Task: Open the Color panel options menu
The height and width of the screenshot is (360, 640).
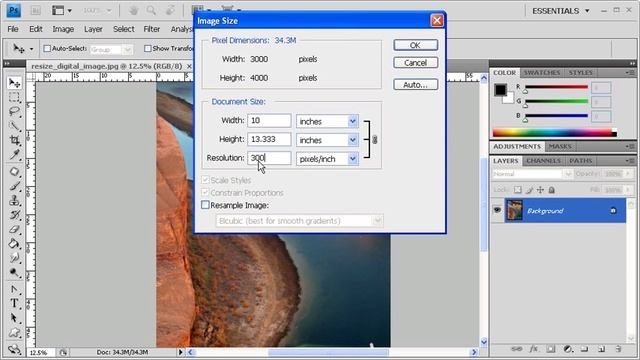Action: tap(630, 73)
